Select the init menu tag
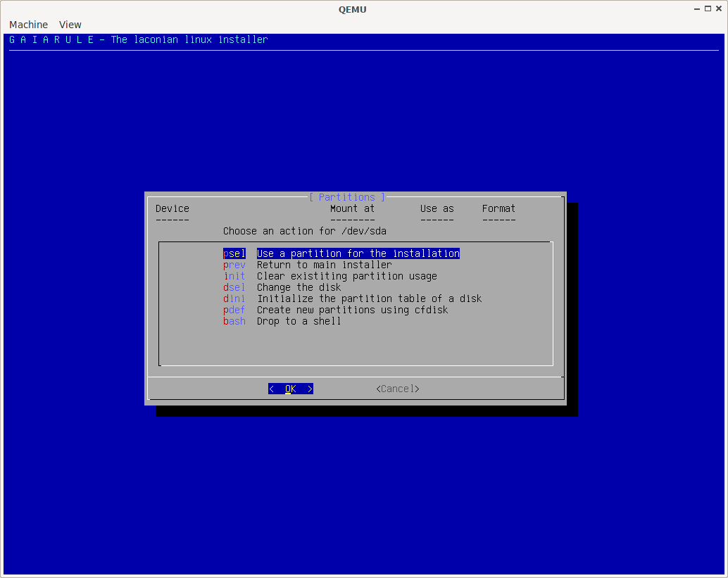The height and width of the screenshot is (578, 728). click(x=234, y=276)
